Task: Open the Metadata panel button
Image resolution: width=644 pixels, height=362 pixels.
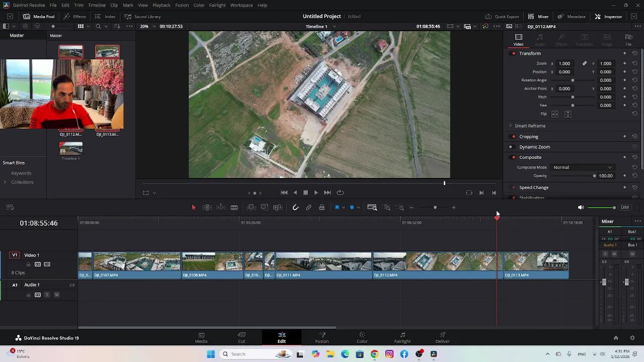Action: (x=572, y=17)
